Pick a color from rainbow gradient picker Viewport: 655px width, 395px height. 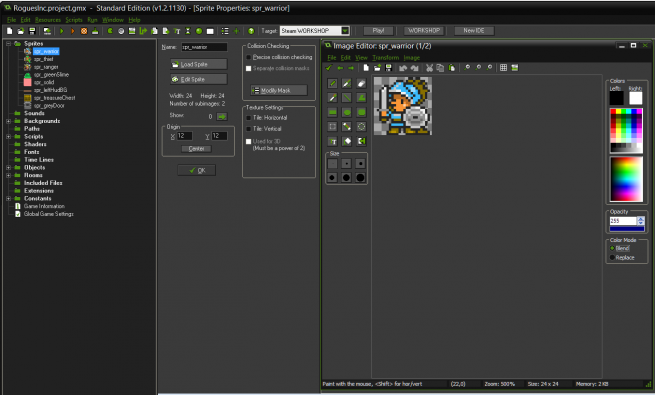pos(626,179)
